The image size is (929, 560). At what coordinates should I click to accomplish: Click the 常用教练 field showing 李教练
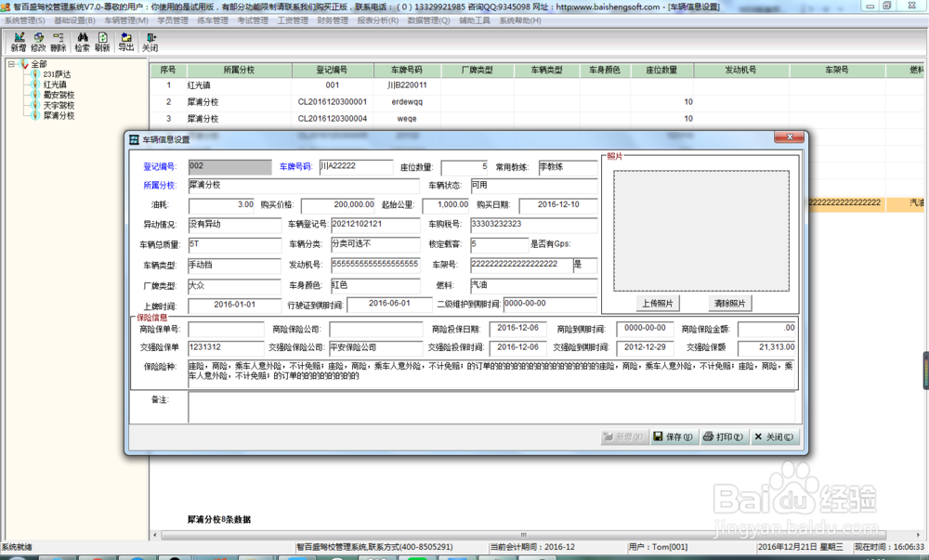568,167
